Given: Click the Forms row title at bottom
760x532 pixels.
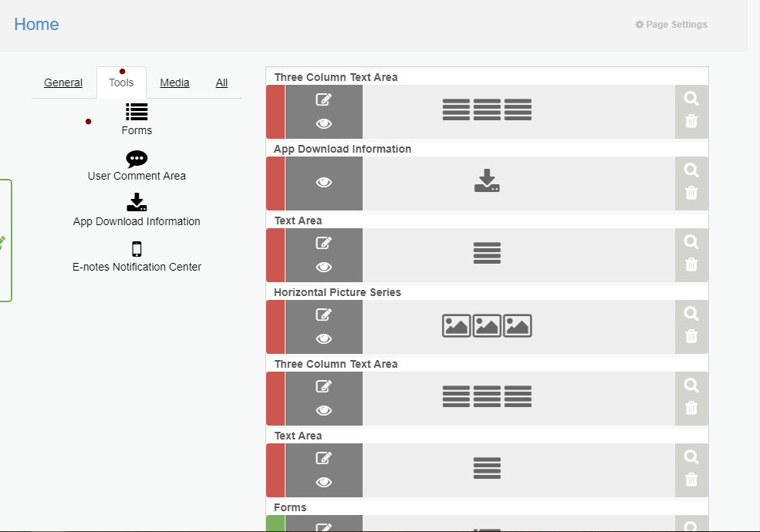Looking at the screenshot, I should [290, 507].
